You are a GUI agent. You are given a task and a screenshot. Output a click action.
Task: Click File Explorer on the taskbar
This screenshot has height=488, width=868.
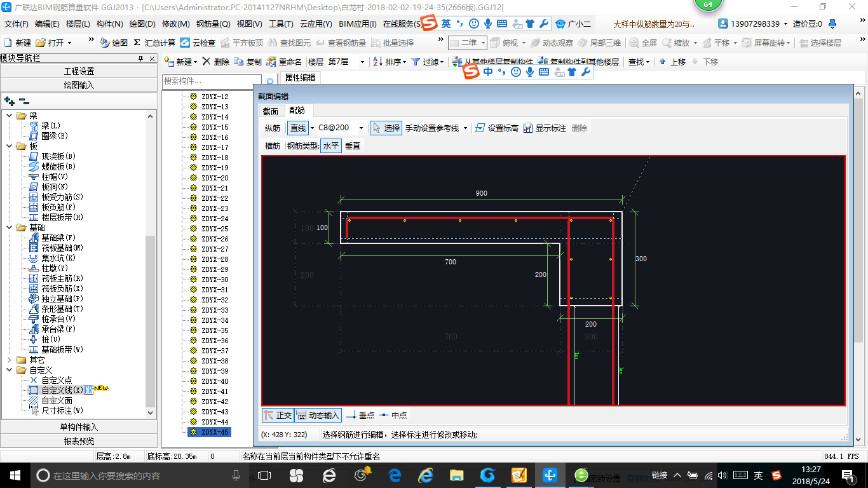coord(456,475)
